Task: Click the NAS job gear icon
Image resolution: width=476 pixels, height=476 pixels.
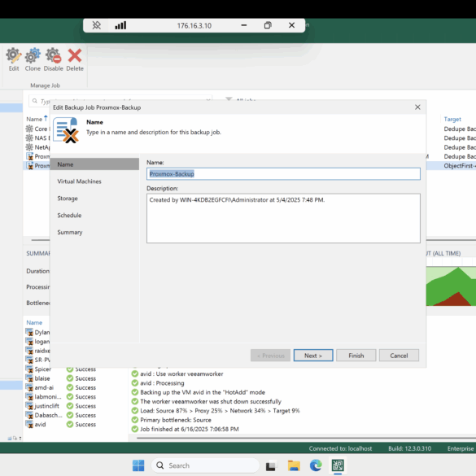Action: coord(29,138)
